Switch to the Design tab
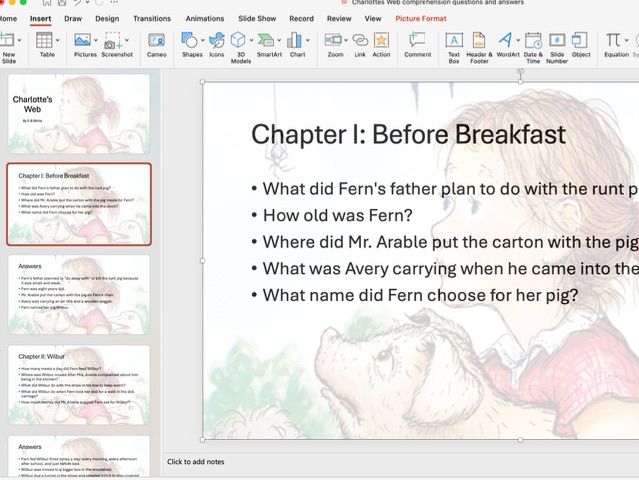This screenshot has width=639, height=480. [x=107, y=19]
